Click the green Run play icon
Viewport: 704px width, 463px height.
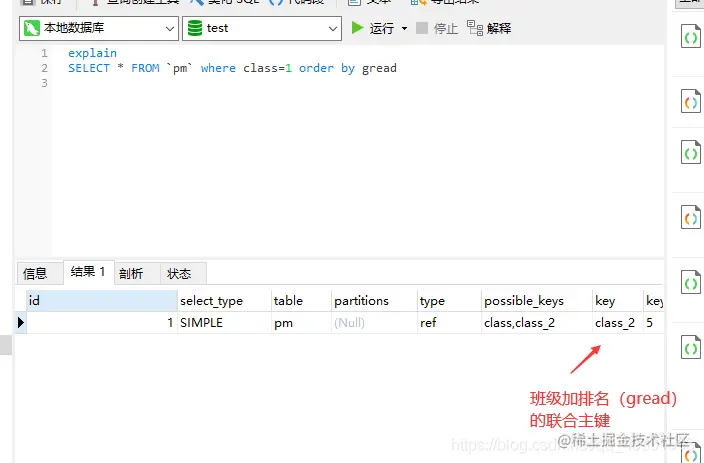tap(357, 28)
